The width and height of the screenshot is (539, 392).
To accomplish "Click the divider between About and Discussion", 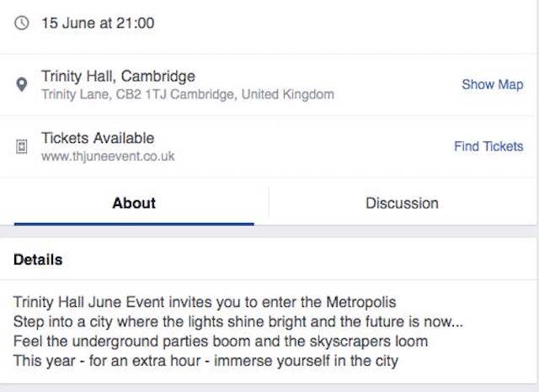I will [x=269, y=202].
